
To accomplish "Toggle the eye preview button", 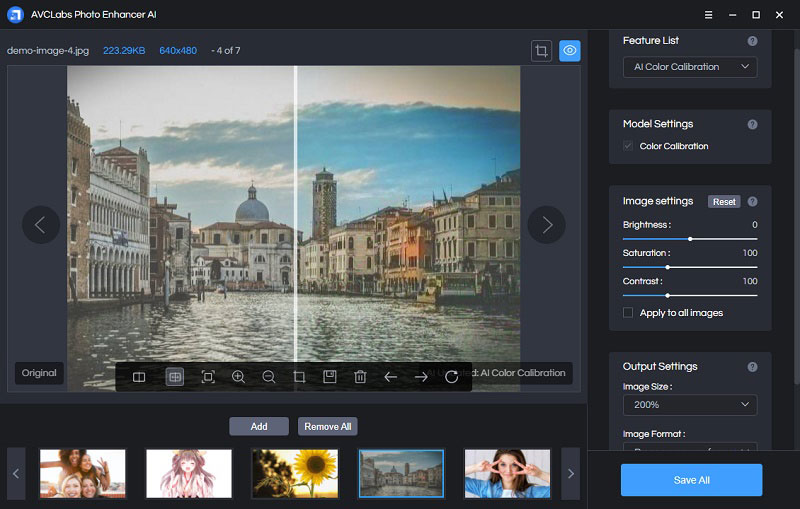I will point(569,50).
